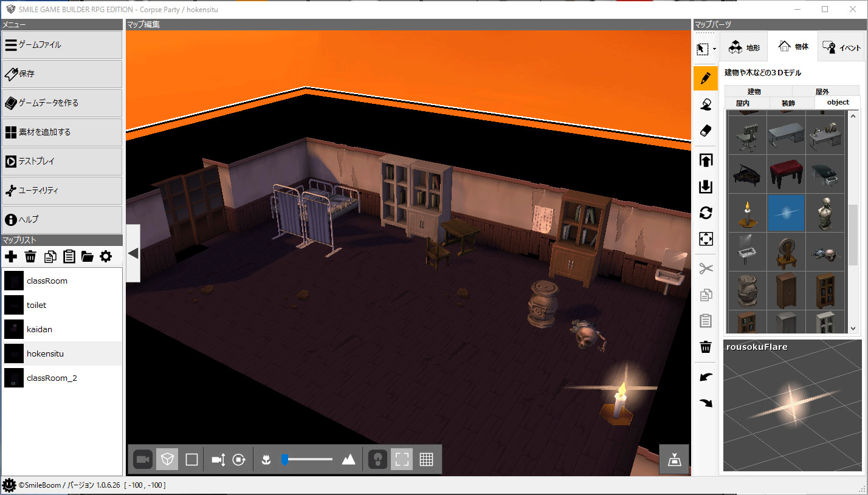
Task: Toggle the flat square 2D view
Action: point(191,460)
